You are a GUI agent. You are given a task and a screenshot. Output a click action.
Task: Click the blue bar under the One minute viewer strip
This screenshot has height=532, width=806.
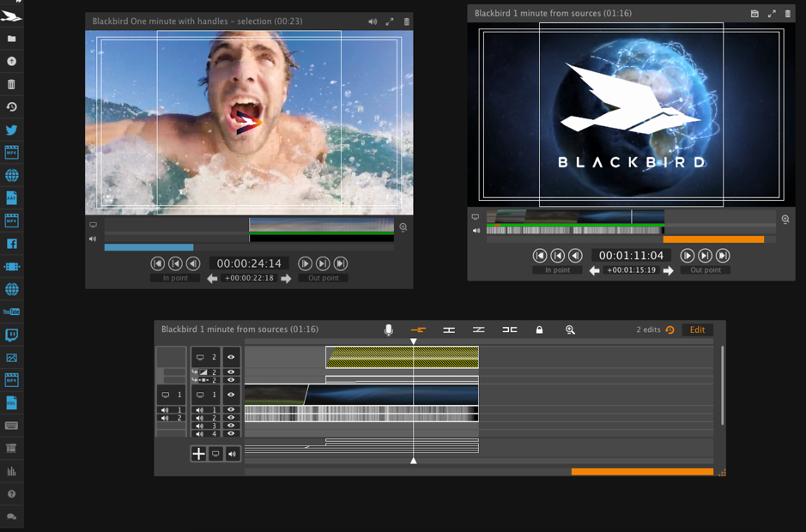coord(148,247)
